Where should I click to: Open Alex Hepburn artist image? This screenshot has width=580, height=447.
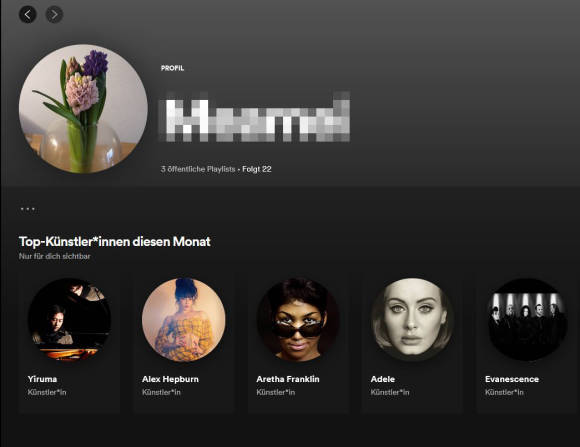(x=184, y=320)
